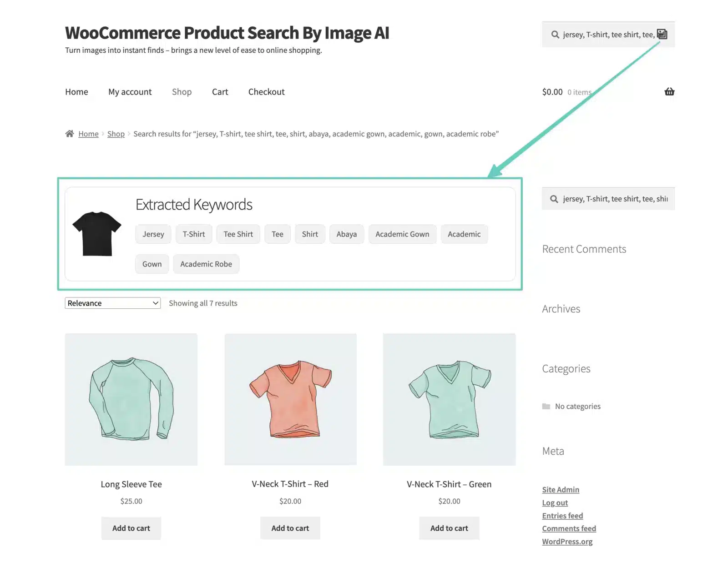Click the sidebar search input field

point(608,199)
